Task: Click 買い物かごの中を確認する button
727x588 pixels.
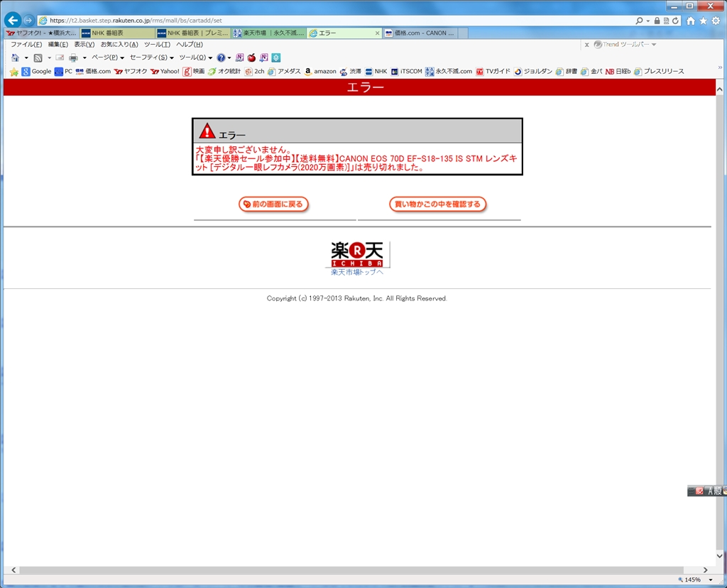Action: [437, 204]
